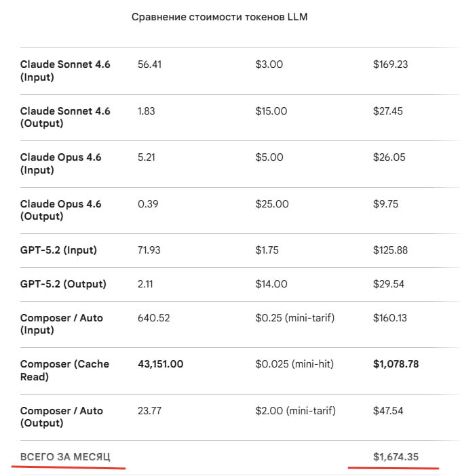Click the Claude Sonnet 4.6 (Output) row label
Image resolution: width=460 pixels, height=476 pixels.
coord(65,117)
